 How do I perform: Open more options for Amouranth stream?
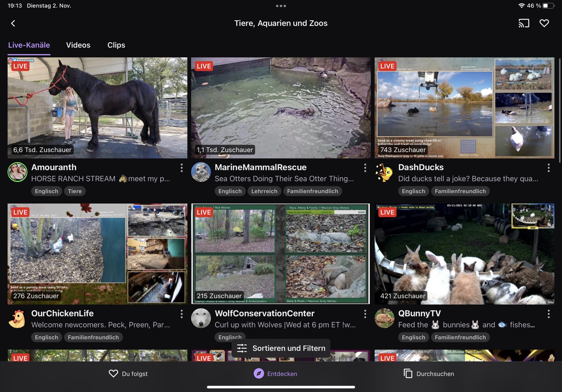tap(182, 168)
